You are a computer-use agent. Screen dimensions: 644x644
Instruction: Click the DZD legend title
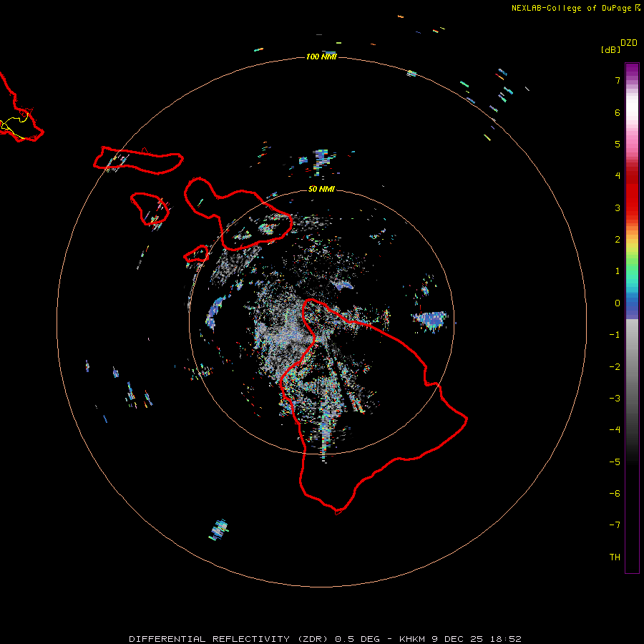click(629, 43)
